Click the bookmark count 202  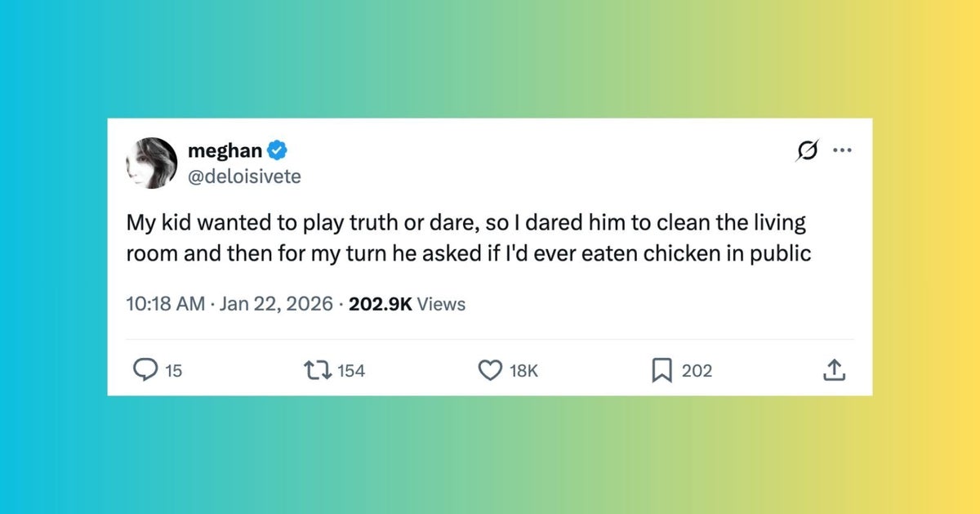(x=697, y=371)
